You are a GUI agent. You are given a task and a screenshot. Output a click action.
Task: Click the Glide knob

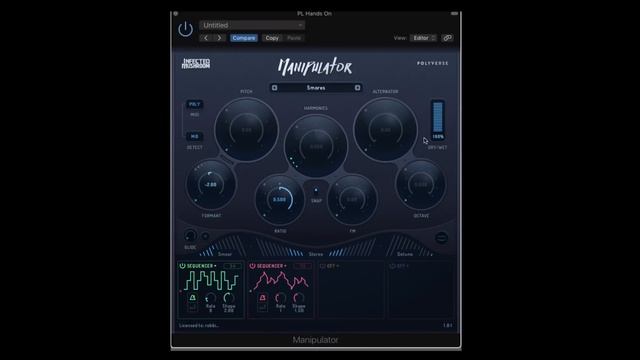(x=190, y=236)
